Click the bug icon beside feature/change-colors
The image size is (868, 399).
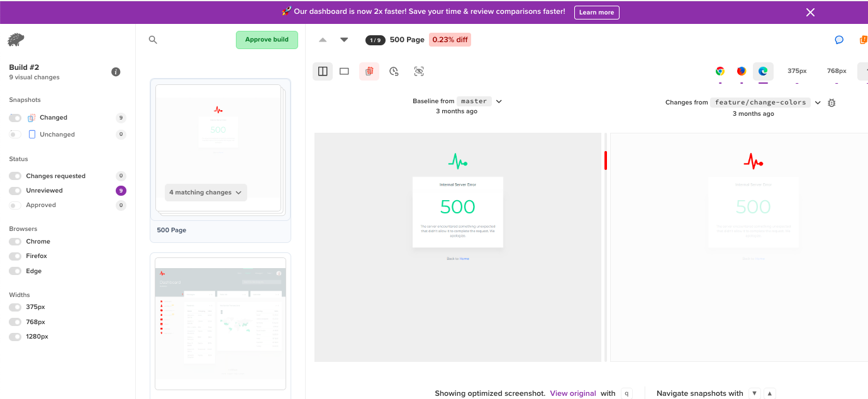(x=832, y=103)
